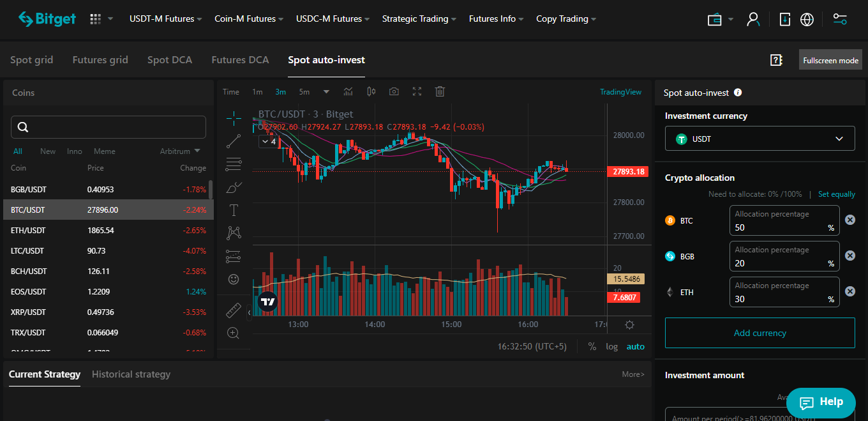Click the Set equally link
The height and width of the screenshot is (421, 868).
pos(837,194)
